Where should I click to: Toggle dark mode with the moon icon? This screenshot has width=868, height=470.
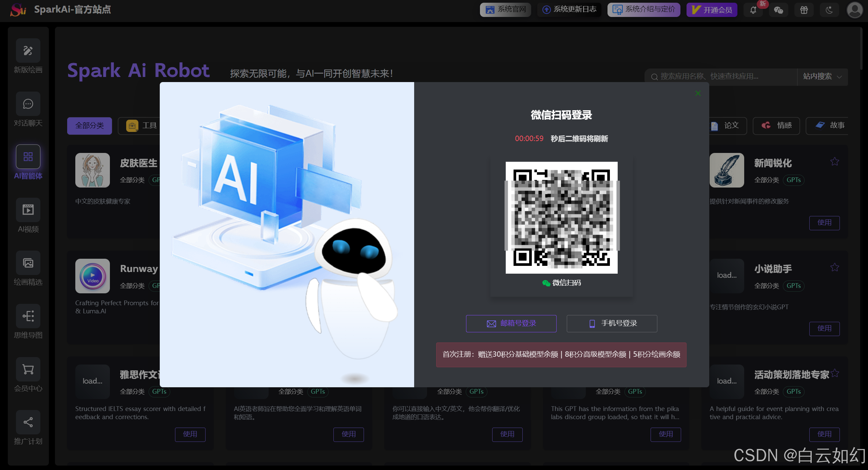[x=829, y=10]
